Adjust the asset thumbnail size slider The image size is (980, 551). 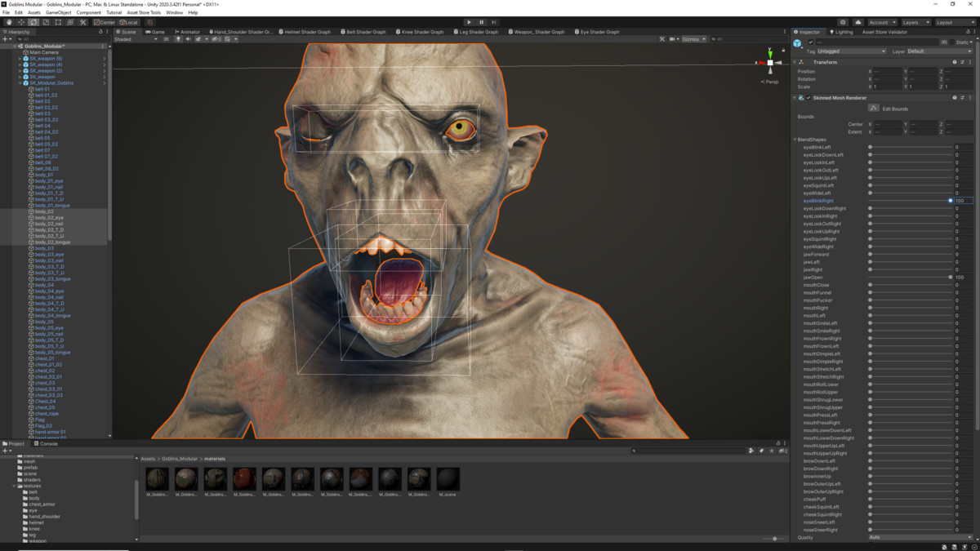tap(774, 539)
